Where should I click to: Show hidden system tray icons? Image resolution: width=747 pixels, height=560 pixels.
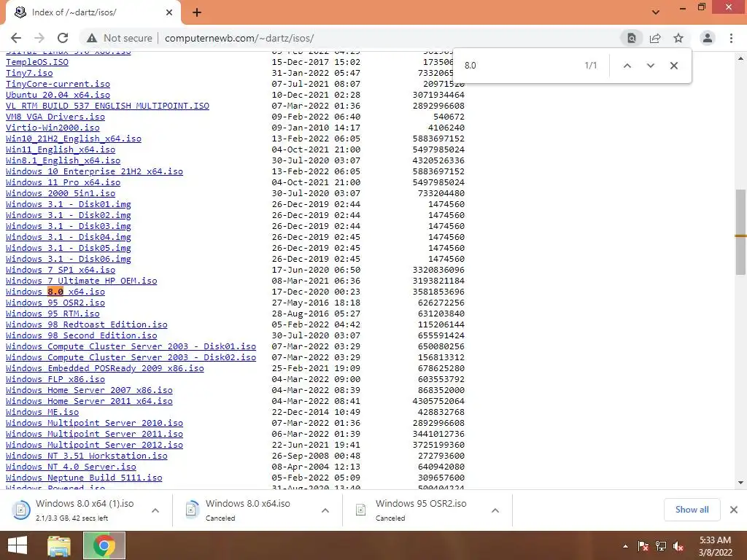(x=625, y=546)
